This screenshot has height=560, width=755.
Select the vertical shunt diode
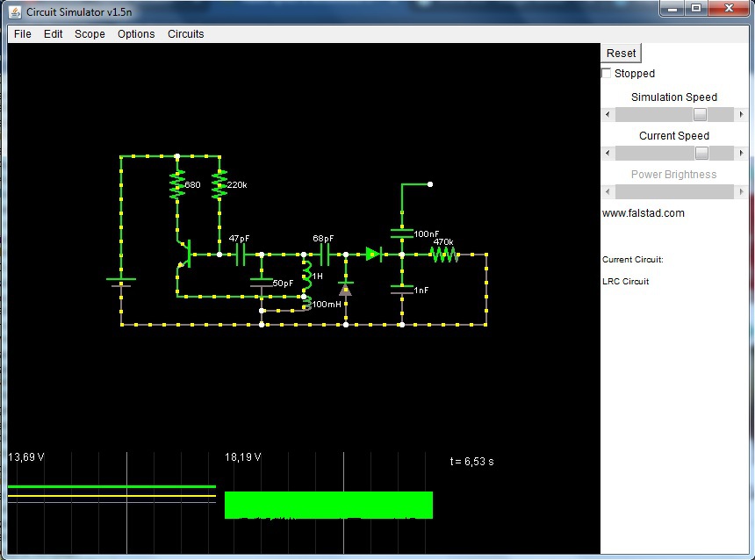tap(345, 289)
